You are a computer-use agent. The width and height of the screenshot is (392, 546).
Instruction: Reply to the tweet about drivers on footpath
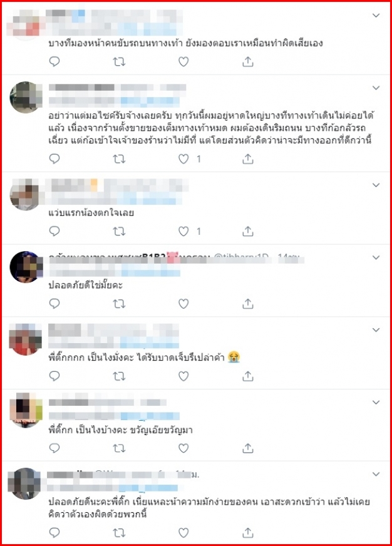[54, 61]
